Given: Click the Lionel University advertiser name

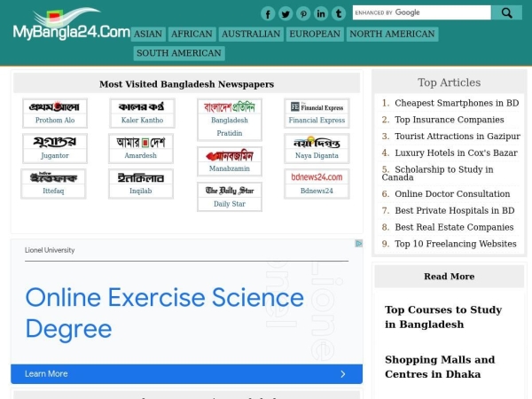Looking at the screenshot, I should (x=50, y=250).
